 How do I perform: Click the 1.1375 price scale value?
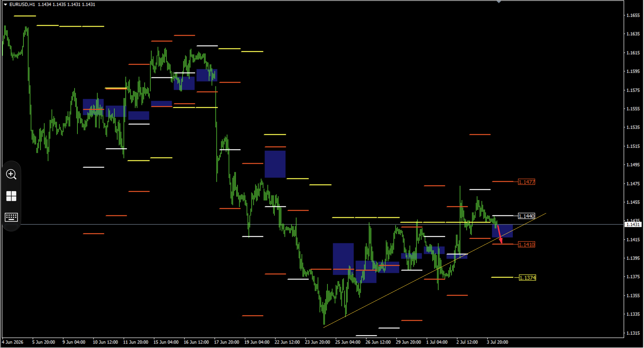(x=633, y=277)
